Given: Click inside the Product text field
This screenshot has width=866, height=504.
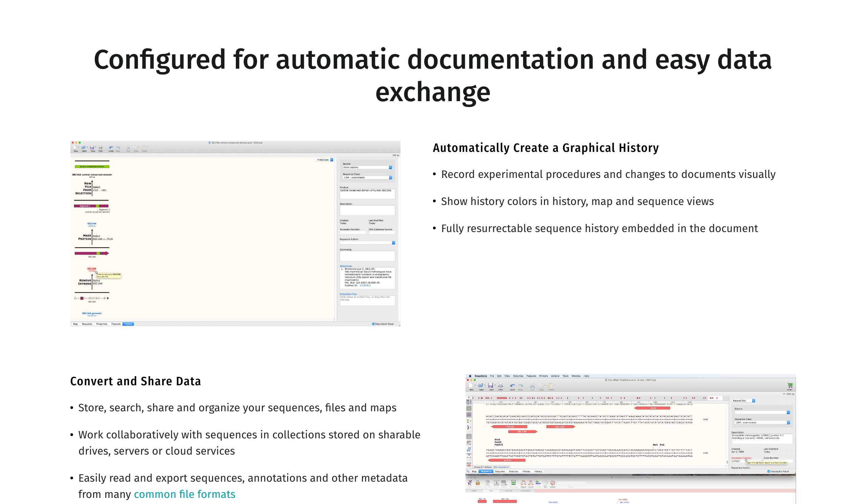Looking at the screenshot, I should pyautogui.click(x=367, y=194).
